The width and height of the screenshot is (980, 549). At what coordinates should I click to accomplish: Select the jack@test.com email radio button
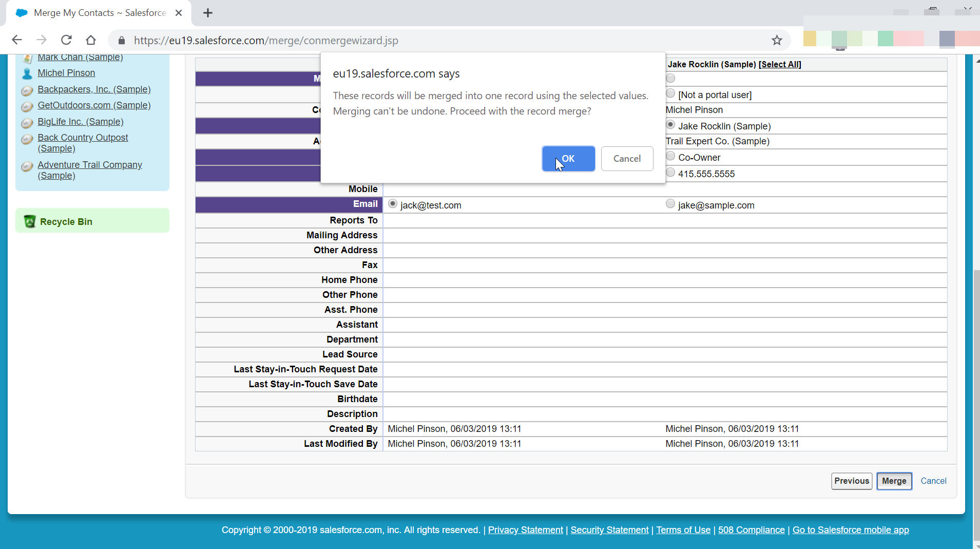point(392,203)
